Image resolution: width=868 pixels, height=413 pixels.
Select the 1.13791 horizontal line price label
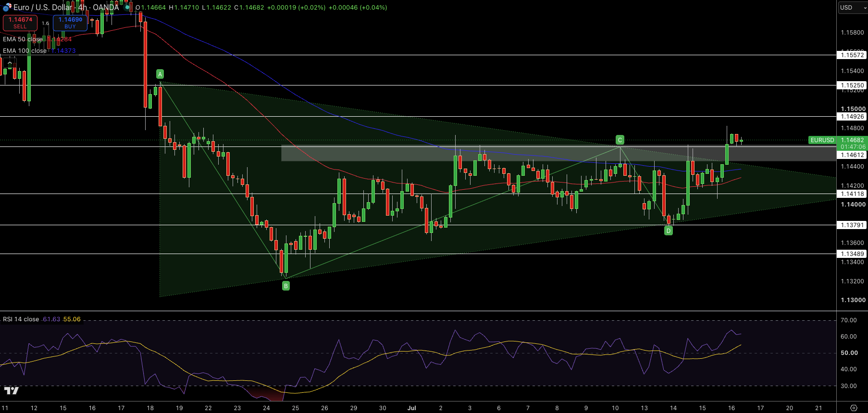[852, 225]
